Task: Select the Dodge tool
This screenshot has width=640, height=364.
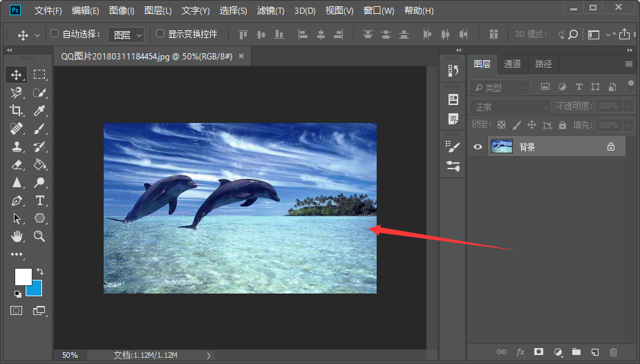Action: (39, 182)
